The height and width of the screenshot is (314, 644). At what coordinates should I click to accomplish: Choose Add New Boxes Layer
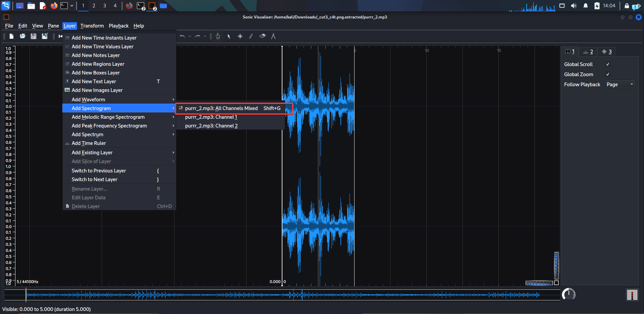pos(119,73)
